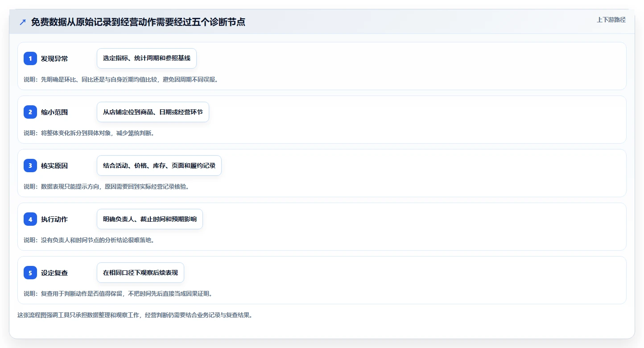644x348 pixels.
Task: Click the 发现异常 step title
Action: click(x=54, y=58)
